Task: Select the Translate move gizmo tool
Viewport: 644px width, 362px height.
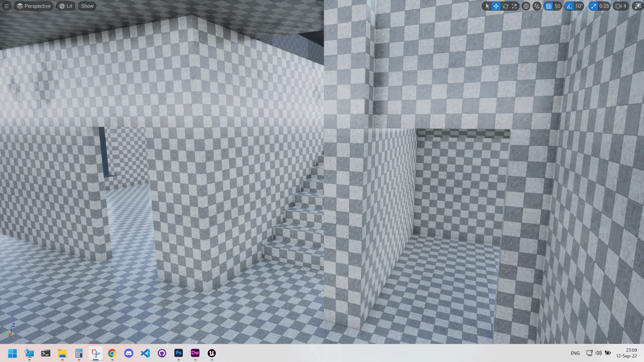Action: [x=496, y=6]
